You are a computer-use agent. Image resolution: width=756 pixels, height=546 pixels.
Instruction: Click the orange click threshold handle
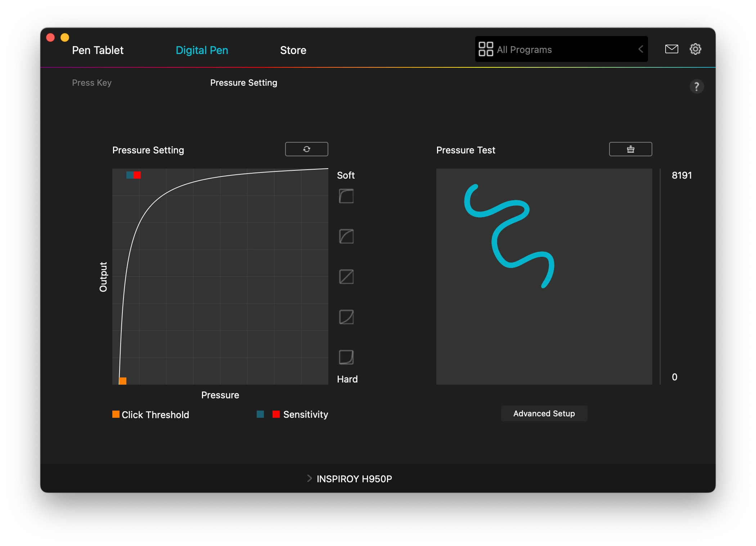coord(123,381)
